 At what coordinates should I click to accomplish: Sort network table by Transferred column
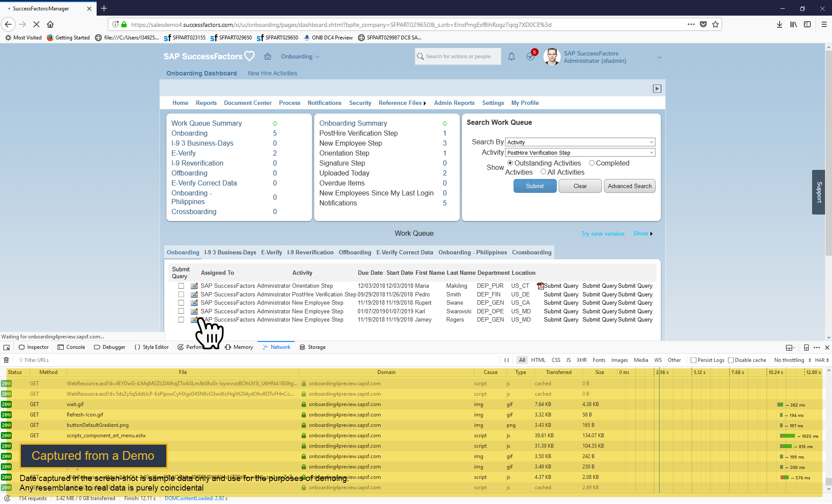click(559, 372)
